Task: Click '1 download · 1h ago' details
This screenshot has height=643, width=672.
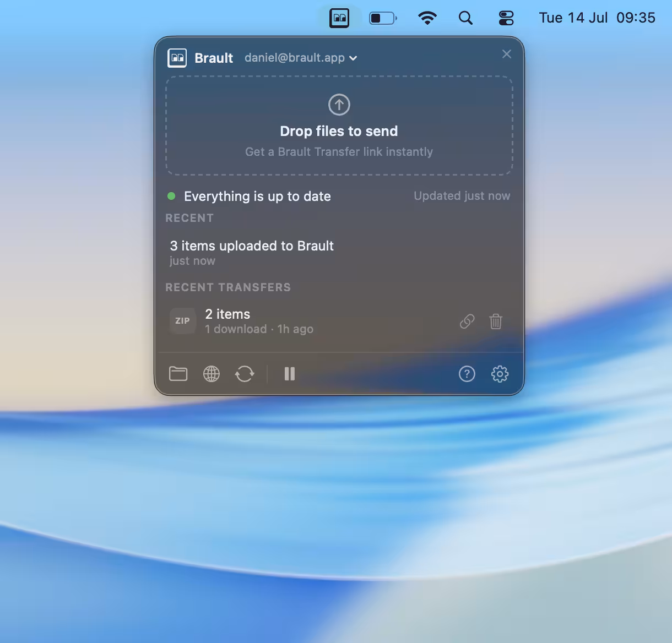Action: coord(259,329)
